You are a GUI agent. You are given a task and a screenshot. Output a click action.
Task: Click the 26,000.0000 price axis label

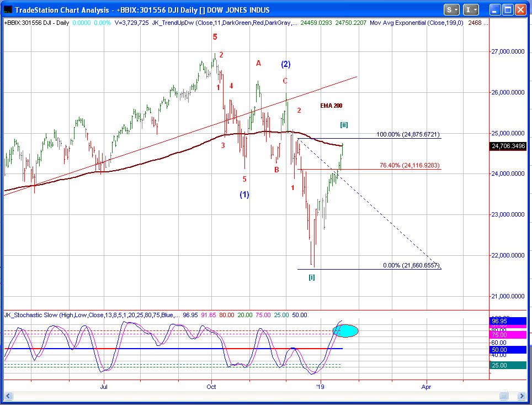click(x=508, y=92)
